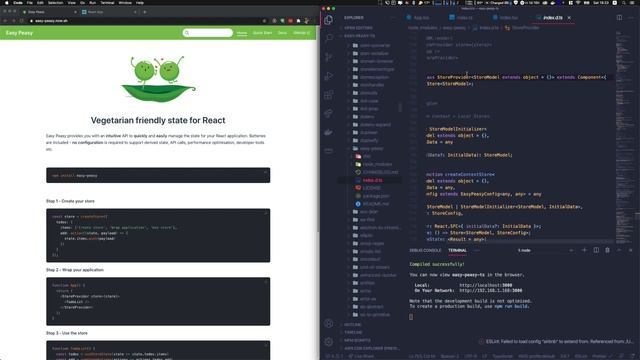Viewport: 640px width, 360px height.
Task: Open the Terminal menu in menu bar
Action: [107, 2]
